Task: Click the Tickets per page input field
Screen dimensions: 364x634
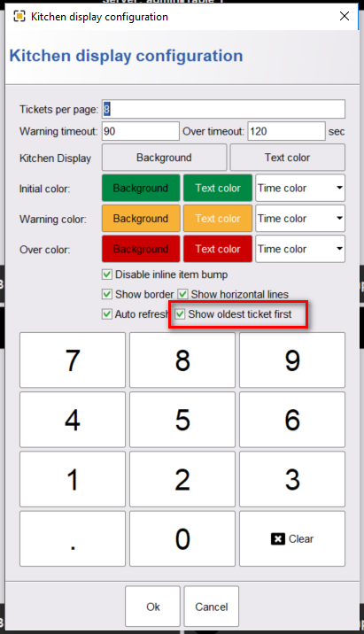Action: tap(223, 109)
